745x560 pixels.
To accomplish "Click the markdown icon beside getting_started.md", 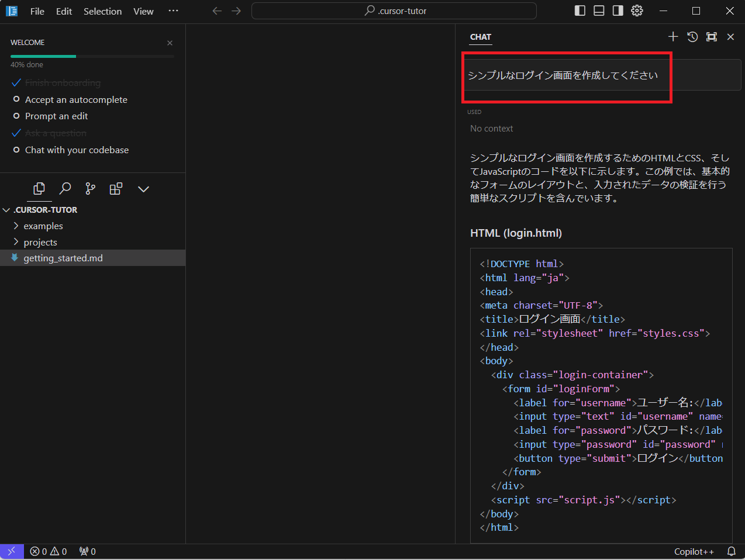I will tap(15, 258).
